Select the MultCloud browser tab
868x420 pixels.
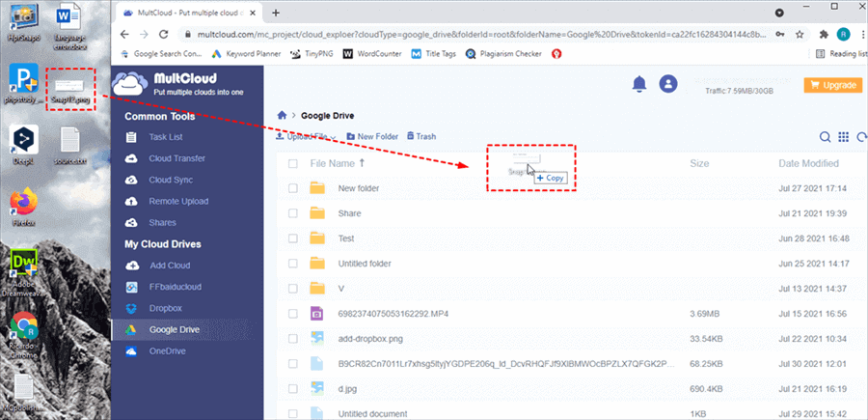190,13
